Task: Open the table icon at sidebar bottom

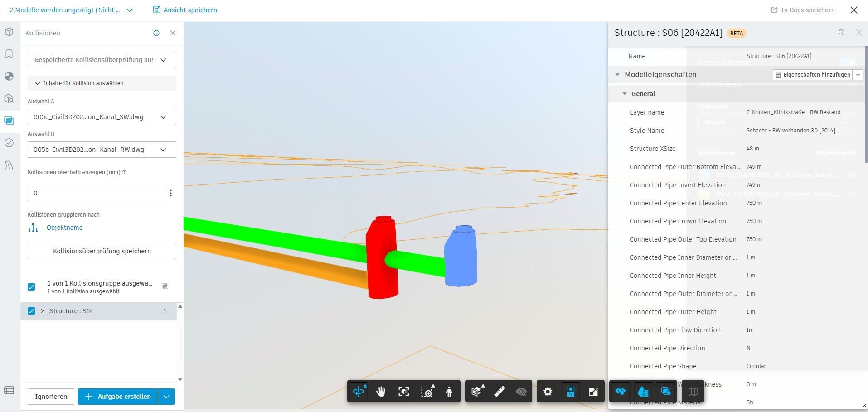Action: (9, 390)
